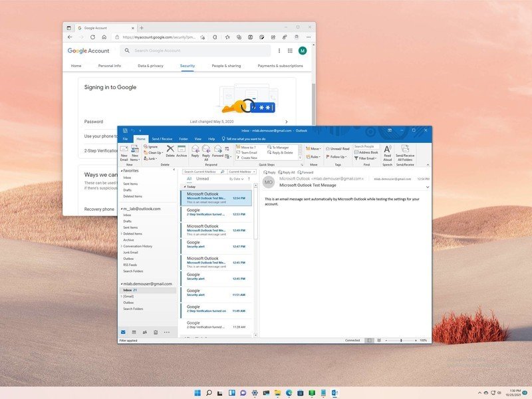Open the Send / Receive ribbon tab
This screenshot has height=399, width=532.
[x=162, y=139]
